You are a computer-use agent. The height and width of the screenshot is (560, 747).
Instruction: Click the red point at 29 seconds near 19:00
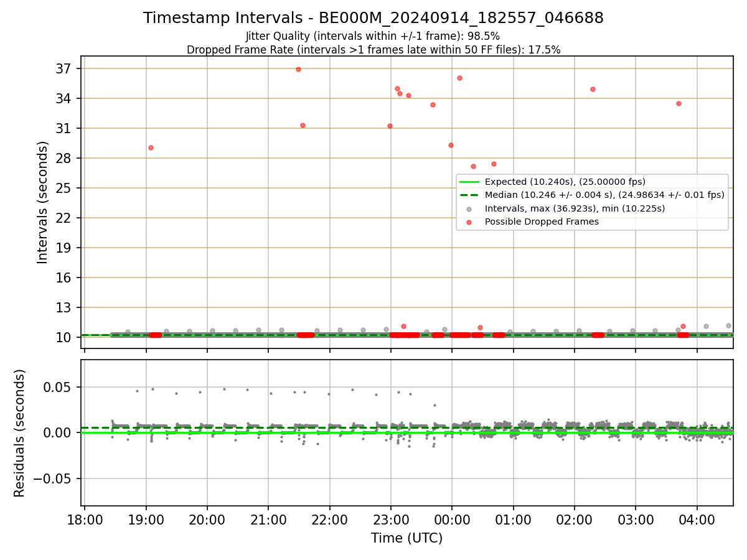click(151, 147)
